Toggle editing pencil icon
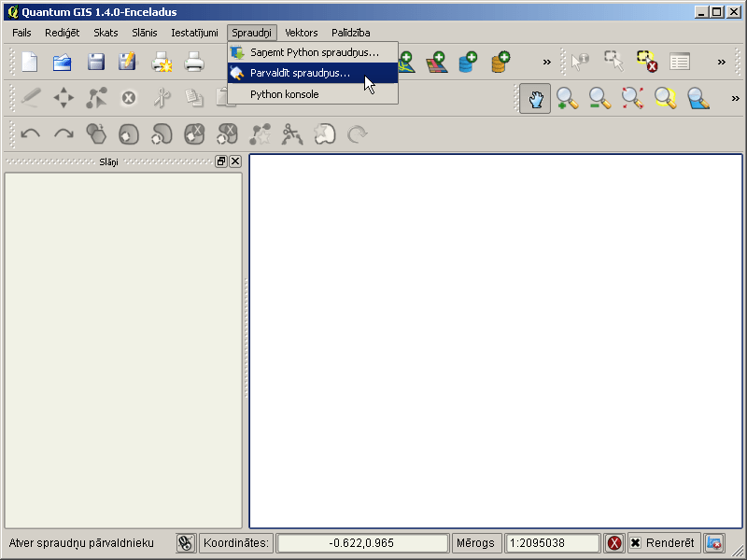This screenshot has width=747, height=560. pos(31,98)
